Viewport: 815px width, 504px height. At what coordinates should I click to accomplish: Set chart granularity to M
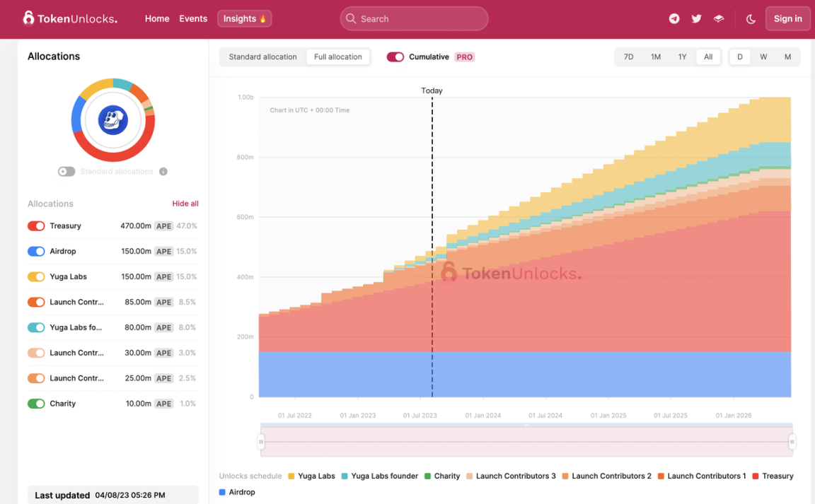pyautogui.click(x=788, y=57)
